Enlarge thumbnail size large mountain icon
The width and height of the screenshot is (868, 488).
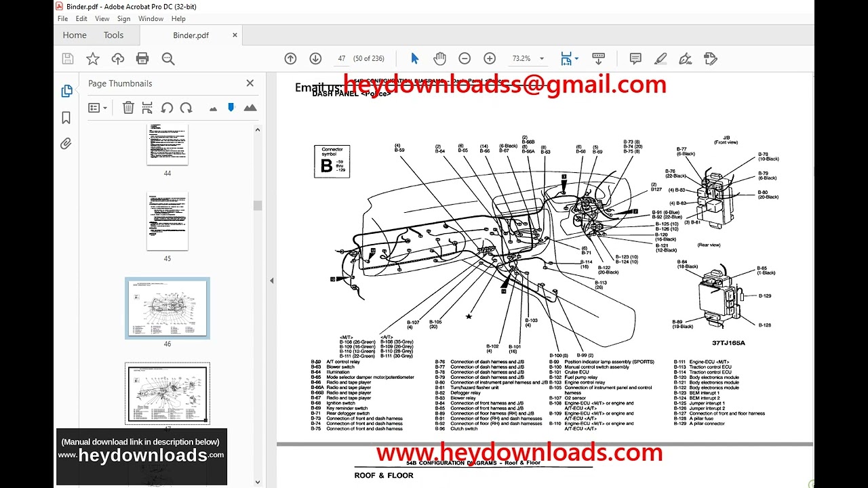(x=250, y=108)
